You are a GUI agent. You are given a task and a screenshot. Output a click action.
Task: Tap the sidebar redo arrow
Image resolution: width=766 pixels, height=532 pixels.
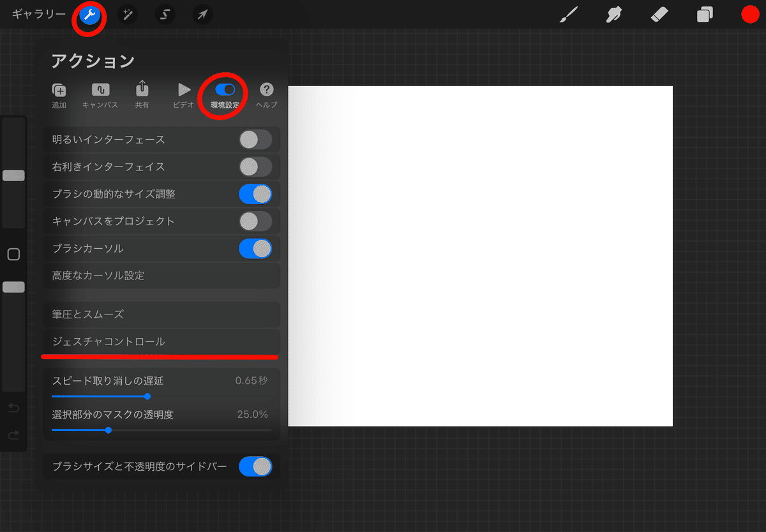13,435
